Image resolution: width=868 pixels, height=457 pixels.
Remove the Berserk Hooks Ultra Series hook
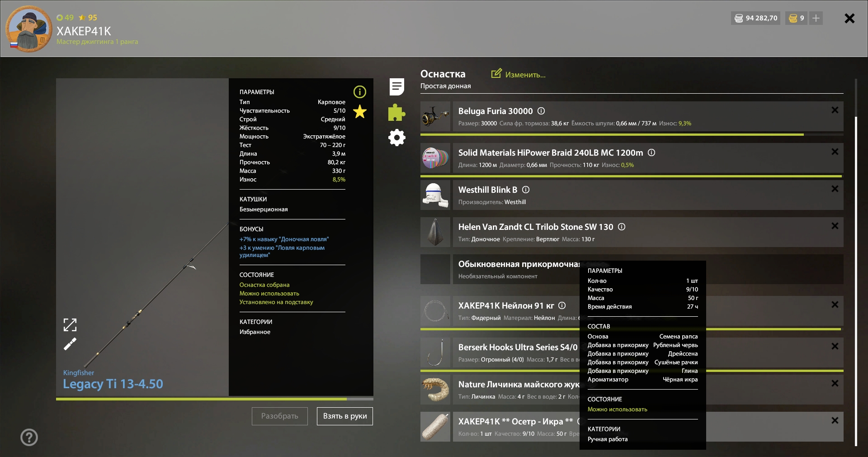[x=835, y=346]
